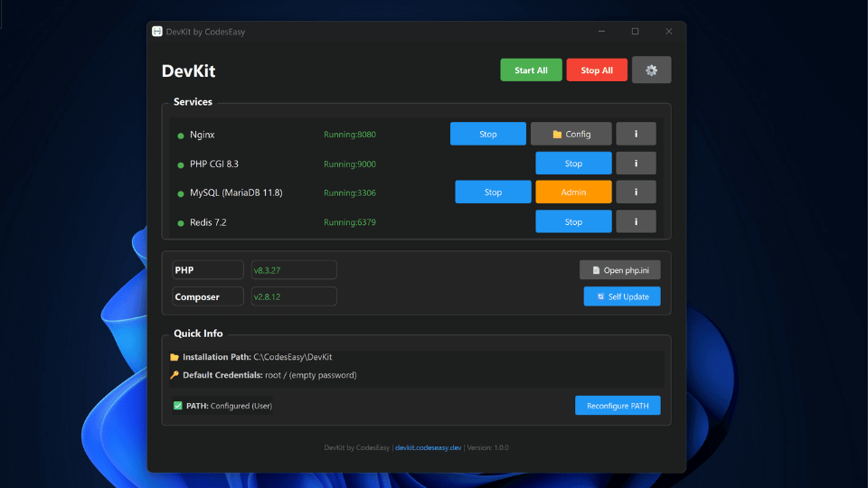
Task: Click the Version: 1.0.0 footer text
Action: click(x=487, y=447)
